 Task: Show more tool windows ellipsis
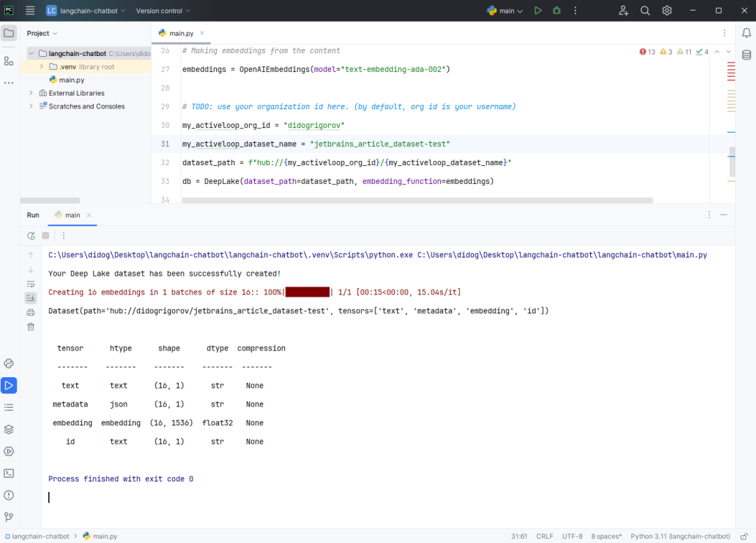coord(8,83)
